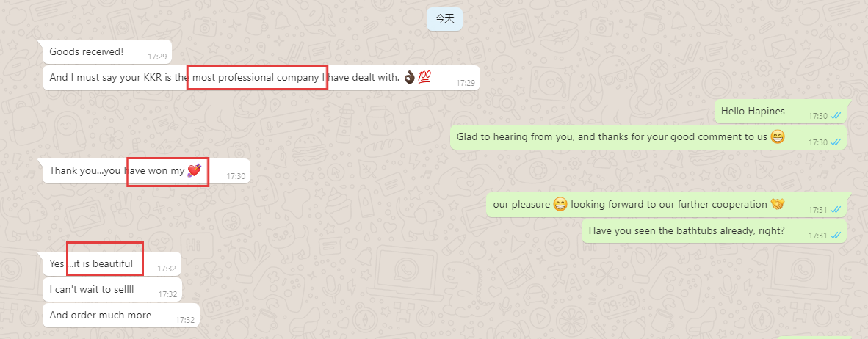Click read ticks on the 'our pleasure' message

click(x=836, y=210)
